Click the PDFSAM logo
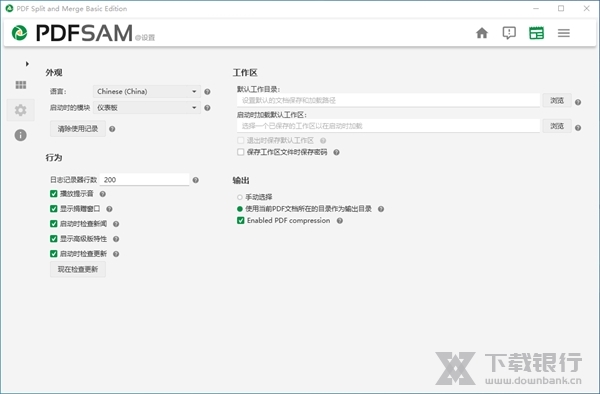600x394 pixels. pos(72,33)
